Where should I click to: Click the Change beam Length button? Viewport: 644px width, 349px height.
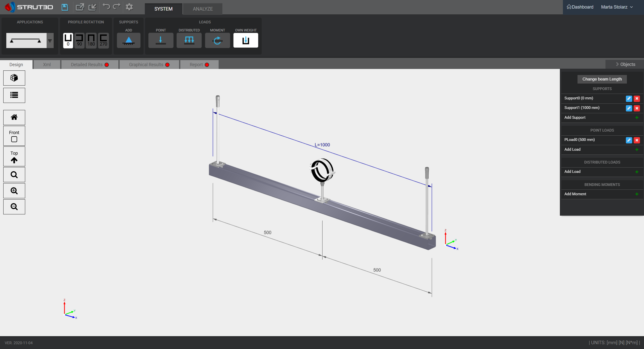point(602,79)
